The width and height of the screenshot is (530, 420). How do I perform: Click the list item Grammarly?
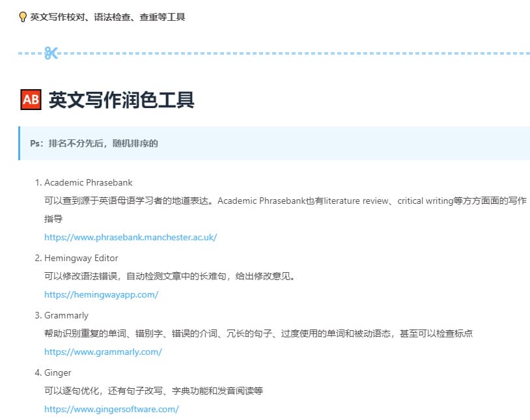66,316
